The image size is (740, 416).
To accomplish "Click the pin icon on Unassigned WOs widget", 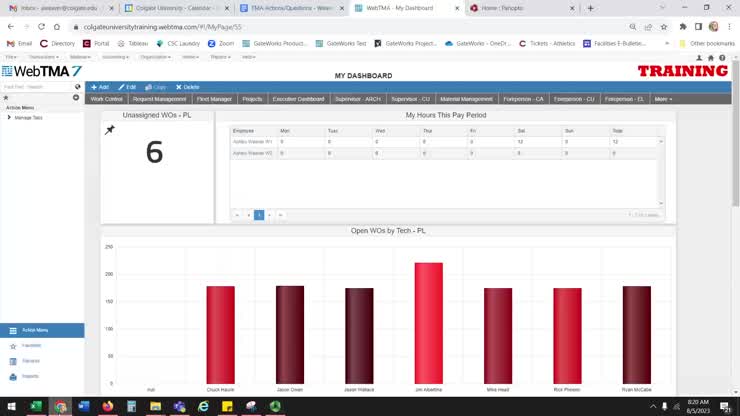I will [x=109, y=130].
